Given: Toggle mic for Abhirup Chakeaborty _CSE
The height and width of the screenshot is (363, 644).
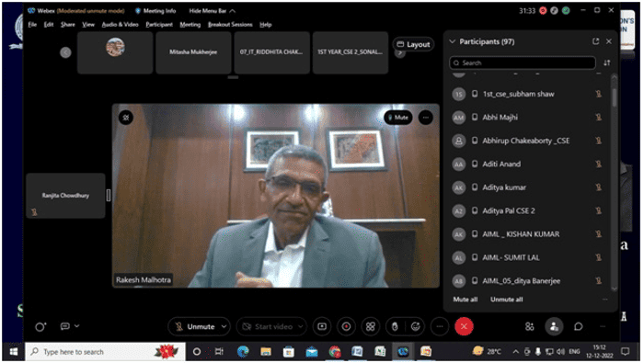Looking at the screenshot, I should point(598,142).
